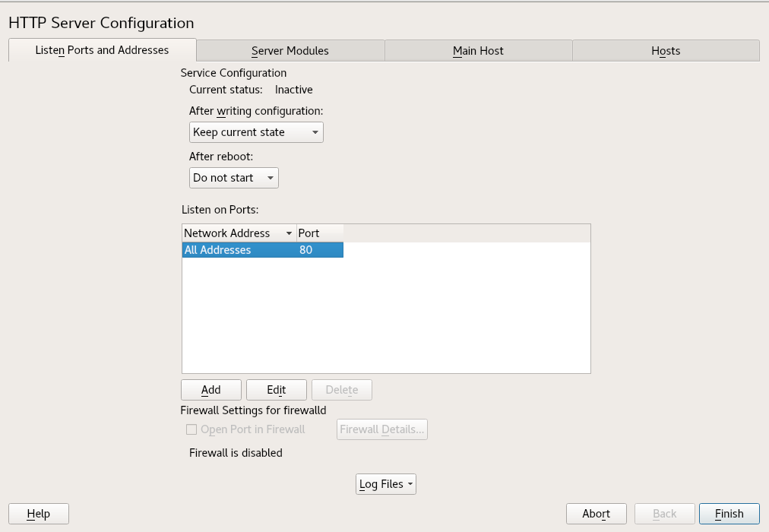This screenshot has height=532, width=769.
Task: Expand the 'After reboot' dropdown
Action: click(233, 177)
